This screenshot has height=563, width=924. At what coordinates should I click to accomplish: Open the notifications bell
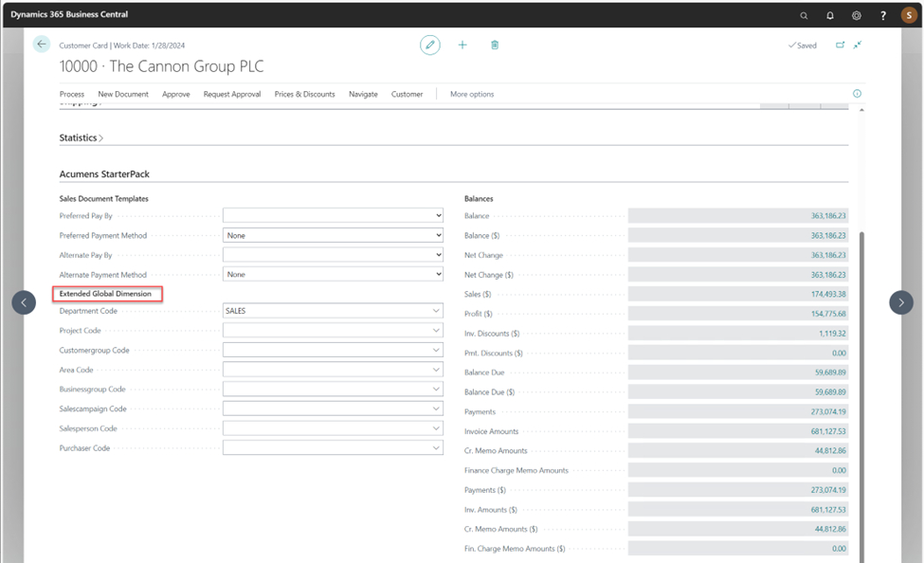(830, 15)
